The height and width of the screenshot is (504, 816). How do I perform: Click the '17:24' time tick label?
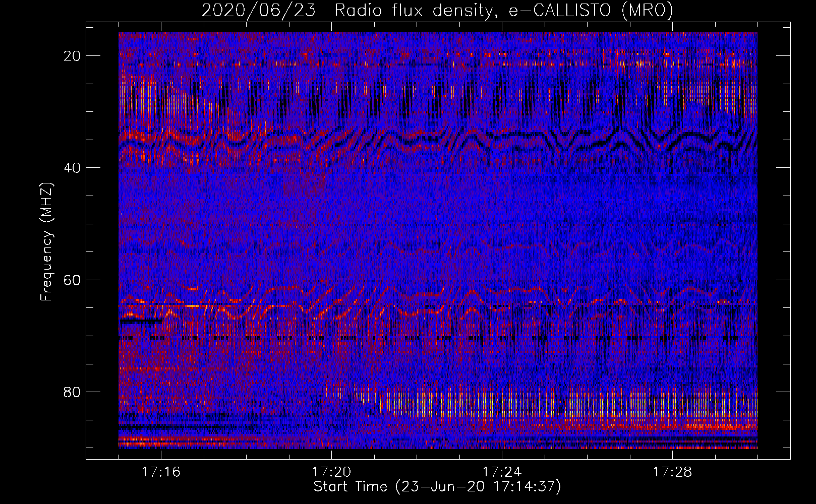click(502, 472)
